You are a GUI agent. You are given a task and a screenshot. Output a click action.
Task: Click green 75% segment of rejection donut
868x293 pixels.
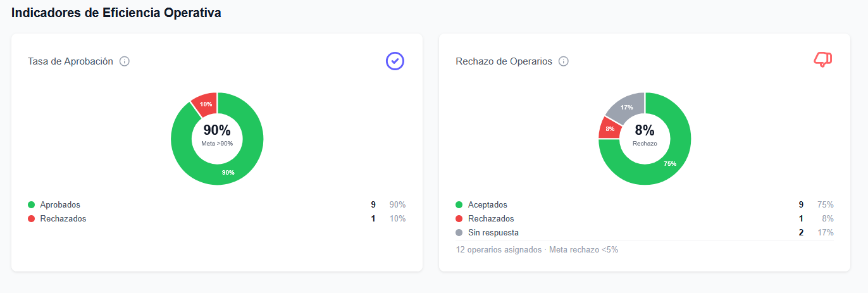[670, 163]
